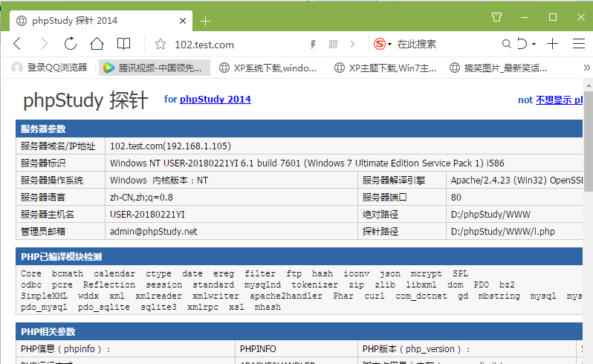This screenshot has height=364, width=593.
Task: Open the 腾讯视频 bookmark
Action: click(x=155, y=68)
